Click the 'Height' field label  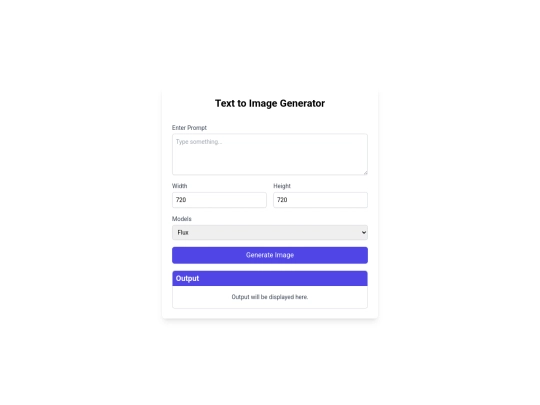[282, 186]
